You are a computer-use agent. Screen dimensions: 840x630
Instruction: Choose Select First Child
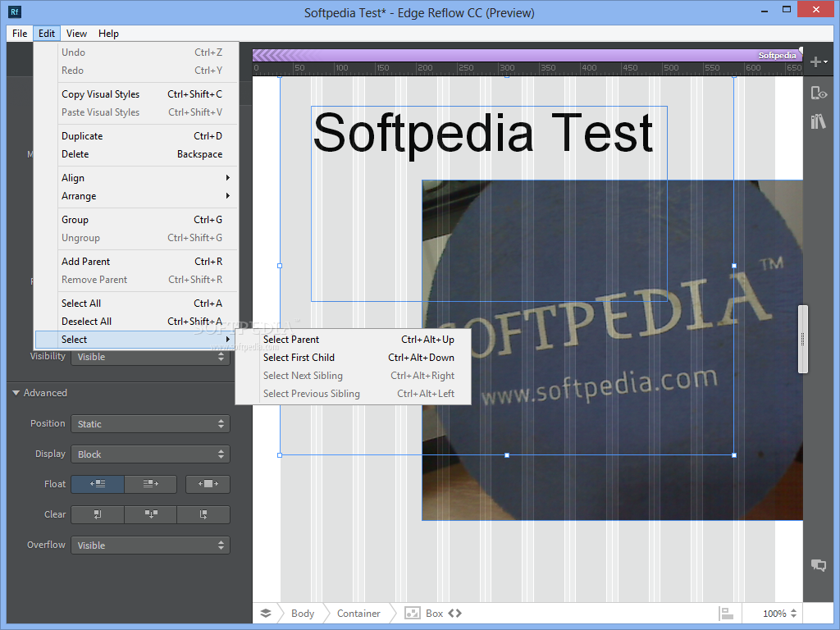(x=354, y=358)
